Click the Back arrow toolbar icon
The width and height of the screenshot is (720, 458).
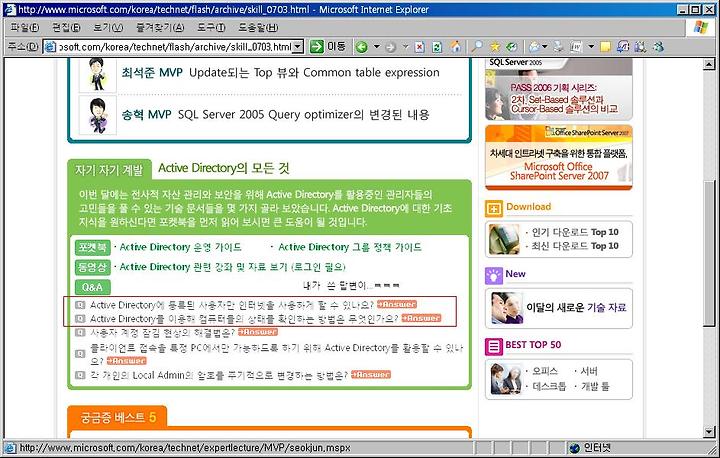click(x=362, y=47)
